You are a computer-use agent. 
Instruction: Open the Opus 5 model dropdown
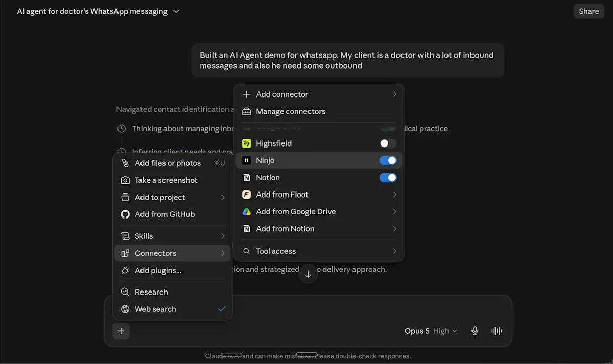(x=431, y=331)
